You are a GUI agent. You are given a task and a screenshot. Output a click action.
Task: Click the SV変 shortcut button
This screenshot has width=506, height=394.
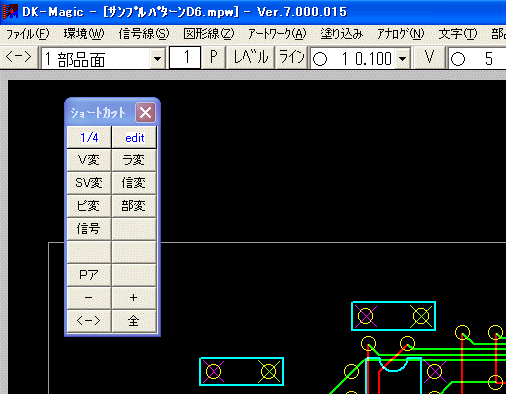click(89, 183)
